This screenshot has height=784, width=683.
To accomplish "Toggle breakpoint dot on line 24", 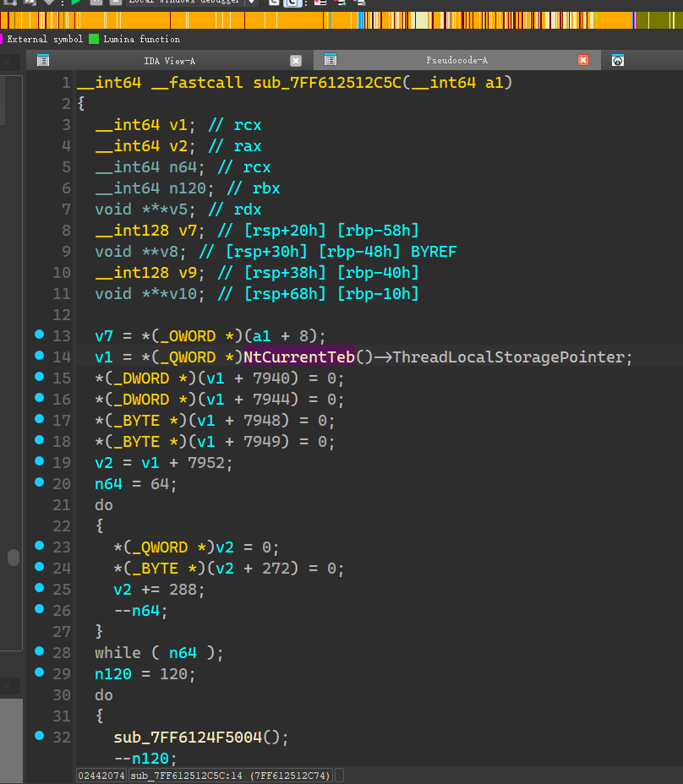I will click(x=40, y=567).
